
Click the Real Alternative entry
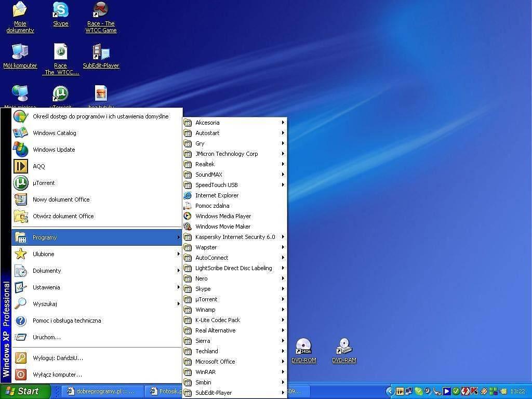click(x=234, y=330)
